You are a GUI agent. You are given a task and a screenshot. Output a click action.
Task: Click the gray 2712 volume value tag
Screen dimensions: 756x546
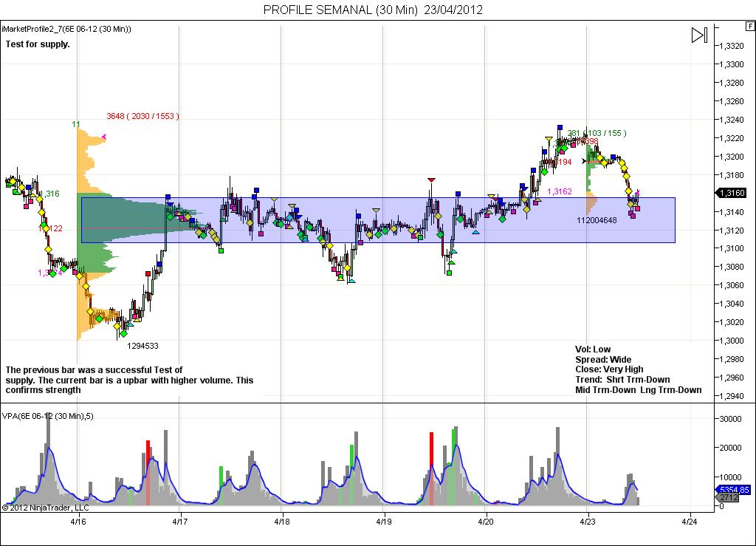[x=729, y=497]
